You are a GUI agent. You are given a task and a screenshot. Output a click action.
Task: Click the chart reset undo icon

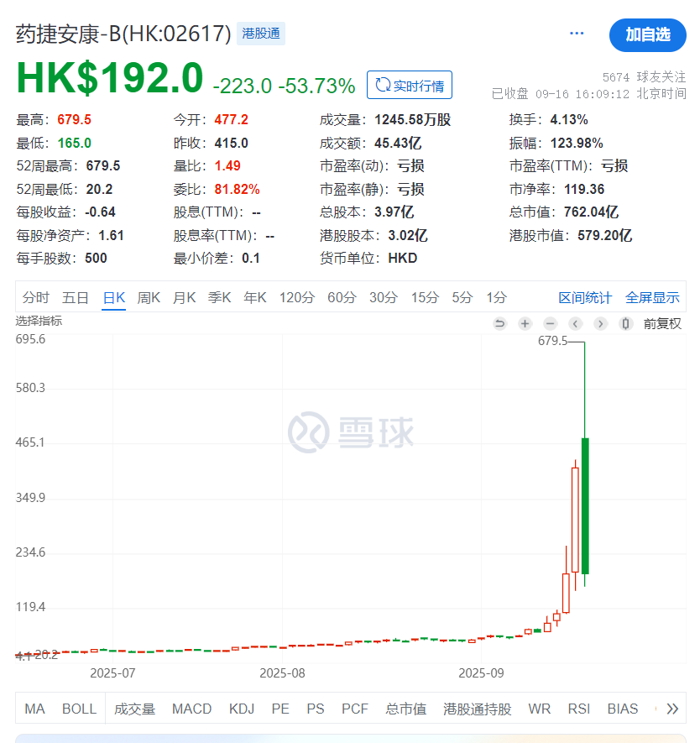(x=499, y=323)
